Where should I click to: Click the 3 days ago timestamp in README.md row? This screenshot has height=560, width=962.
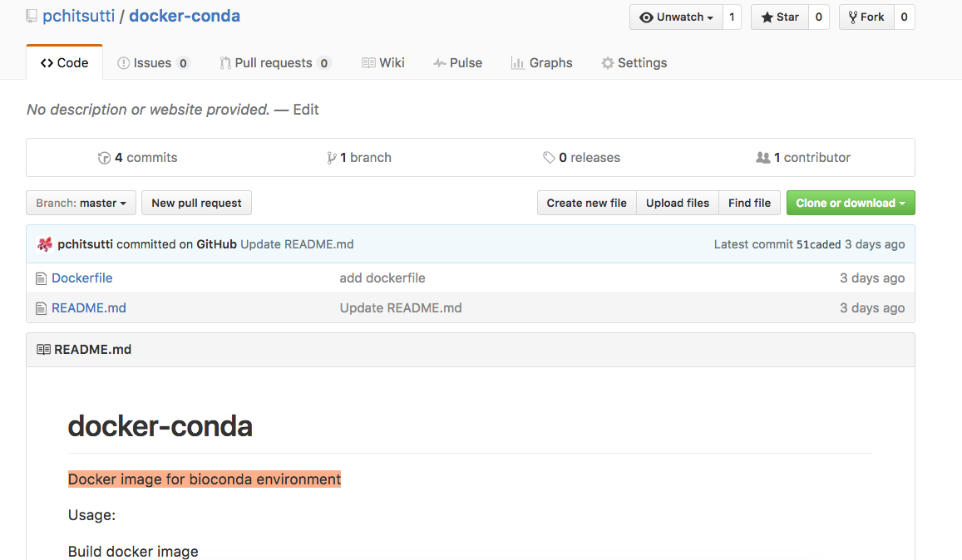point(872,308)
